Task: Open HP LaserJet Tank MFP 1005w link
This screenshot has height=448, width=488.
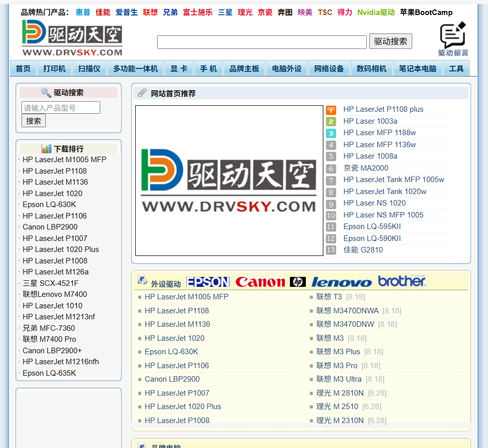Action: tap(394, 180)
